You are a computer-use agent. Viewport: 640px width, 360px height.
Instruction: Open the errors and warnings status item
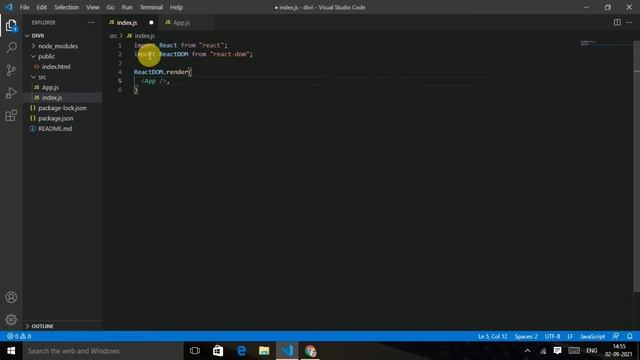tap(19, 336)
